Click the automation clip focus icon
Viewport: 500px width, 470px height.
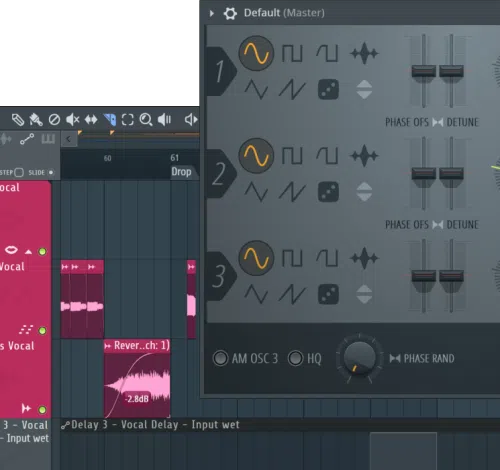27,139
